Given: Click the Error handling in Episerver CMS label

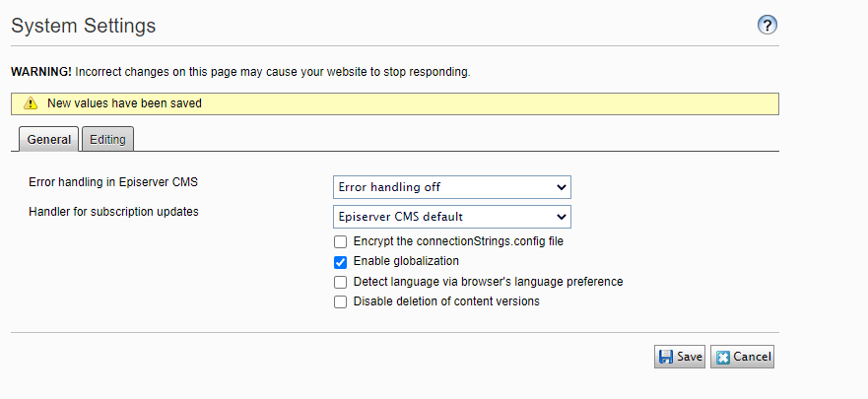Looking at the screenshot, I should pyautogui.click(x=120, y=182).
